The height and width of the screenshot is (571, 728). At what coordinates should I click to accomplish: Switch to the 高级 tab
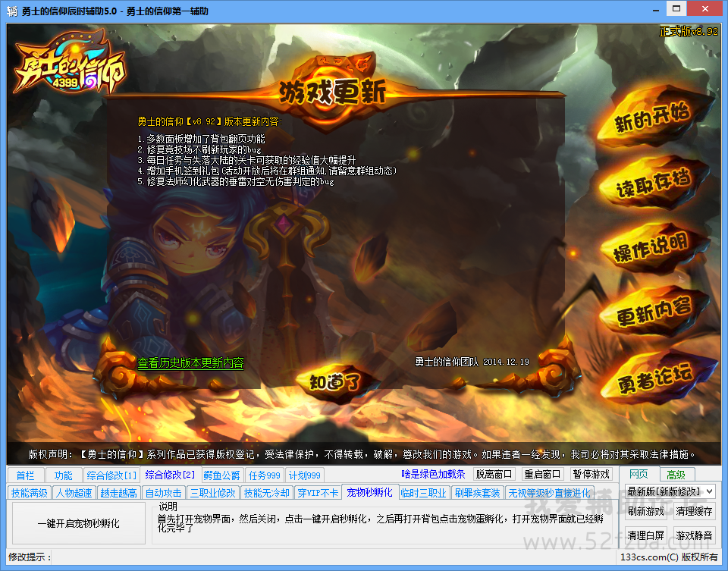click(676, 475)
